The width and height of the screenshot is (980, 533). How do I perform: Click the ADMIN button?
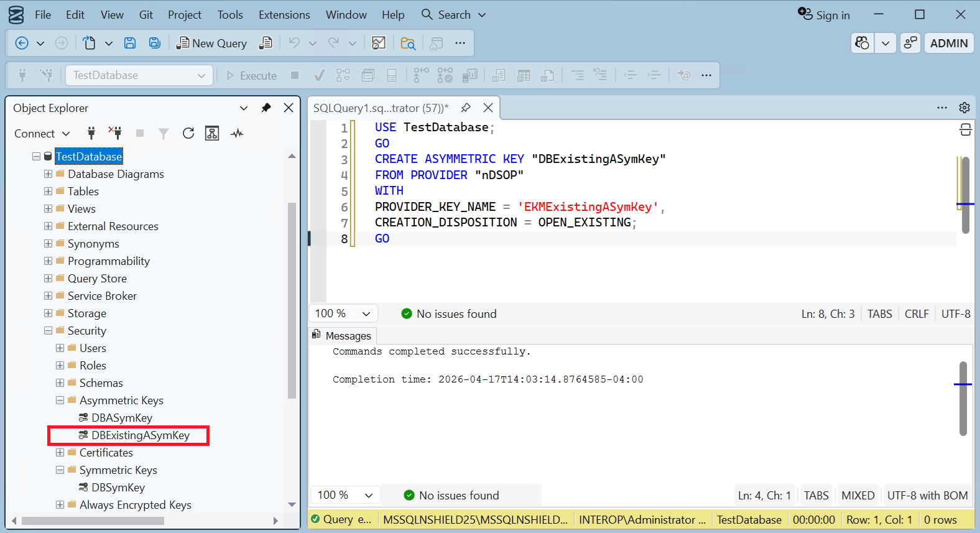pyautogui.click(x=949, y=43)
